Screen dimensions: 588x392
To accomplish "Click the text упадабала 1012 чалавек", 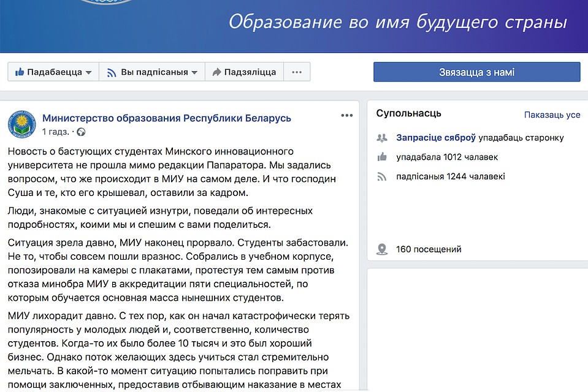I will click(447, 157).
